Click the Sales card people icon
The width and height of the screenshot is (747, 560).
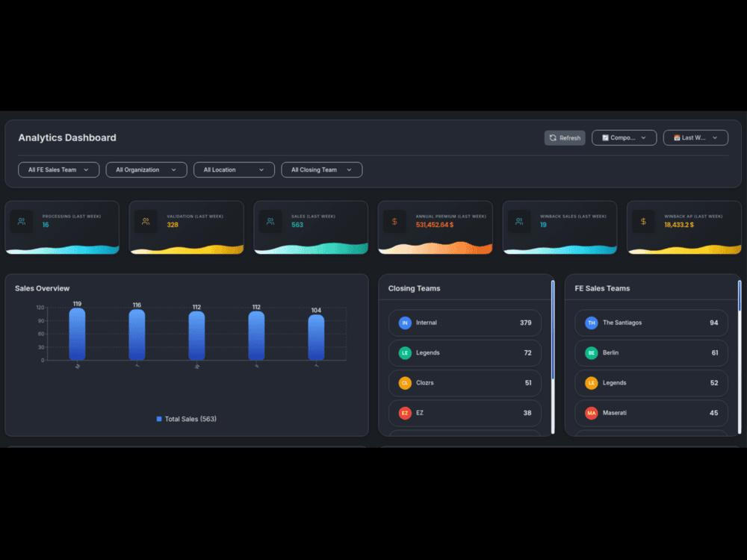(x=270, y=222)
